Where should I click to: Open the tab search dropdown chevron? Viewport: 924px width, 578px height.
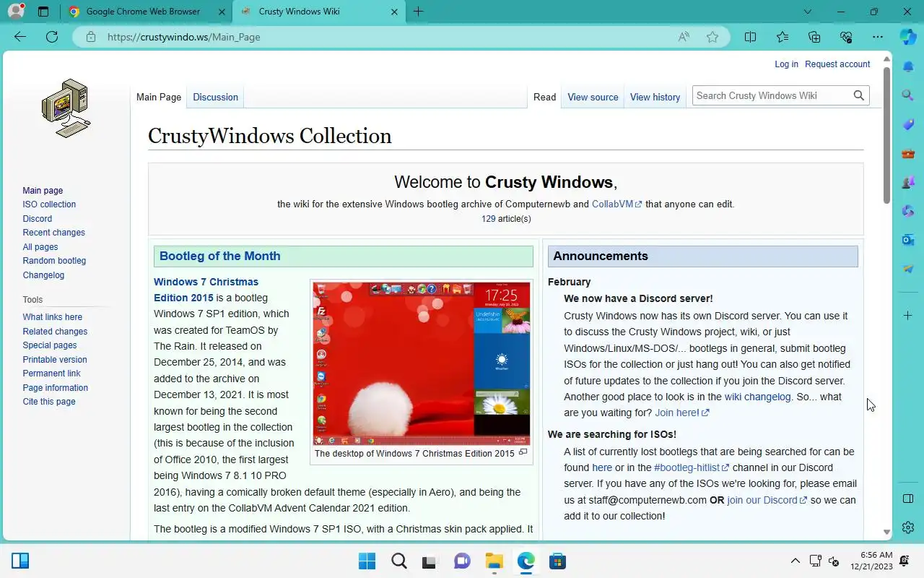tap(808, 12)
